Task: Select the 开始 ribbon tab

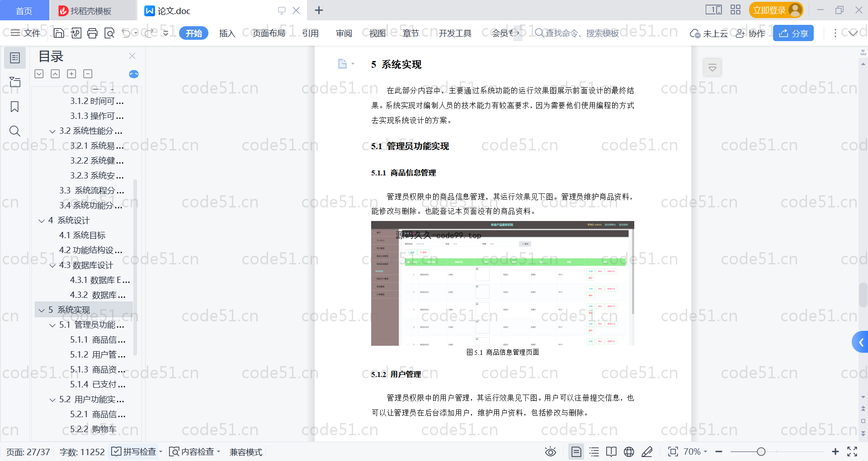Action: [x=193, y=33]
